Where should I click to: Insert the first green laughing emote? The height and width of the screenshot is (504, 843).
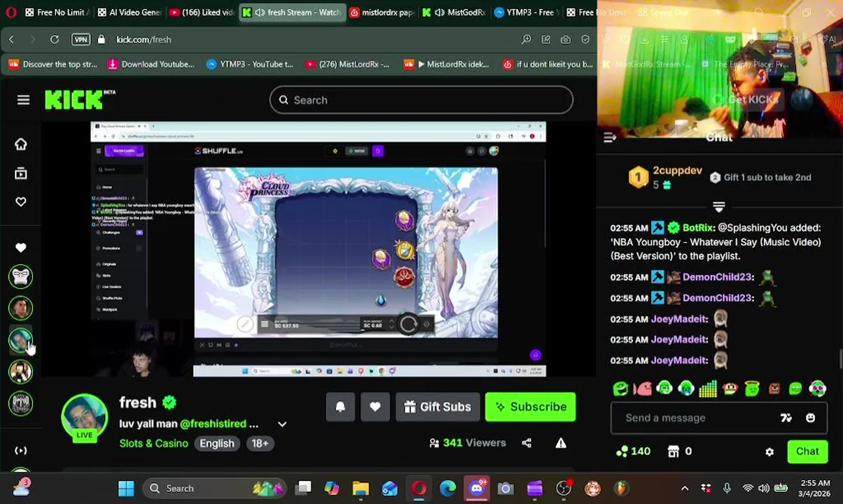tap(620, 388)
